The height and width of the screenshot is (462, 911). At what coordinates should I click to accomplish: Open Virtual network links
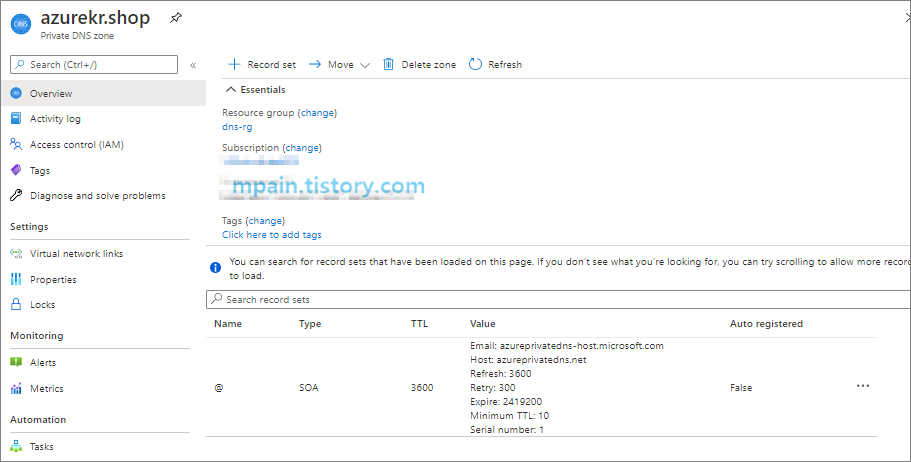tap(76, 253)
